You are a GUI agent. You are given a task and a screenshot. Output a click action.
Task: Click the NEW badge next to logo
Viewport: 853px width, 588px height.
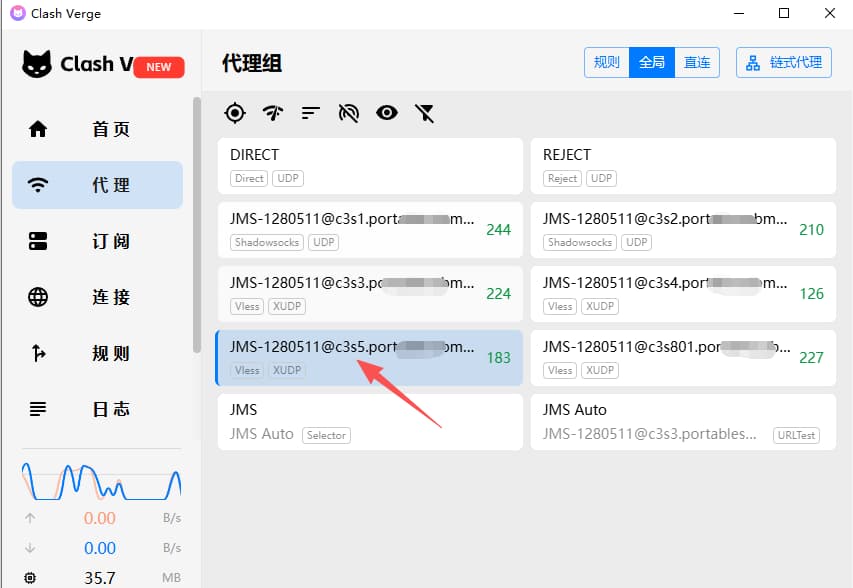[159, 67]
